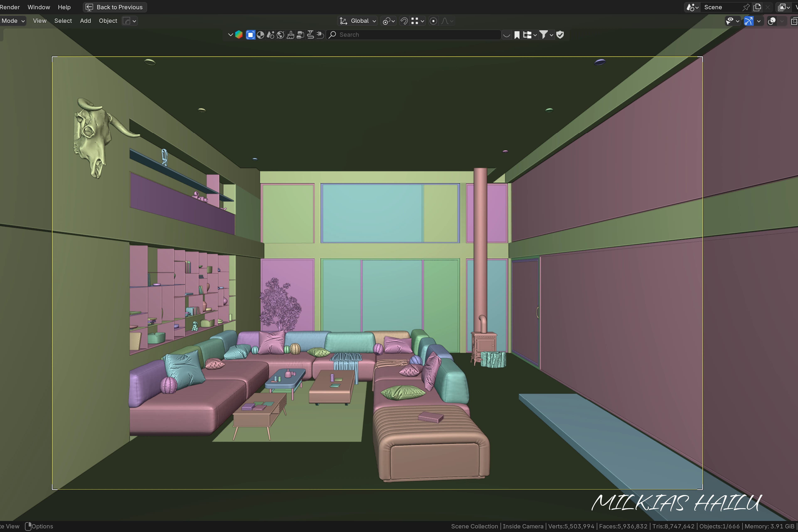Open the Shading asset catalog icon
Image resolution: width=798 pixels, height=532 pixels.
coord(261,35)
